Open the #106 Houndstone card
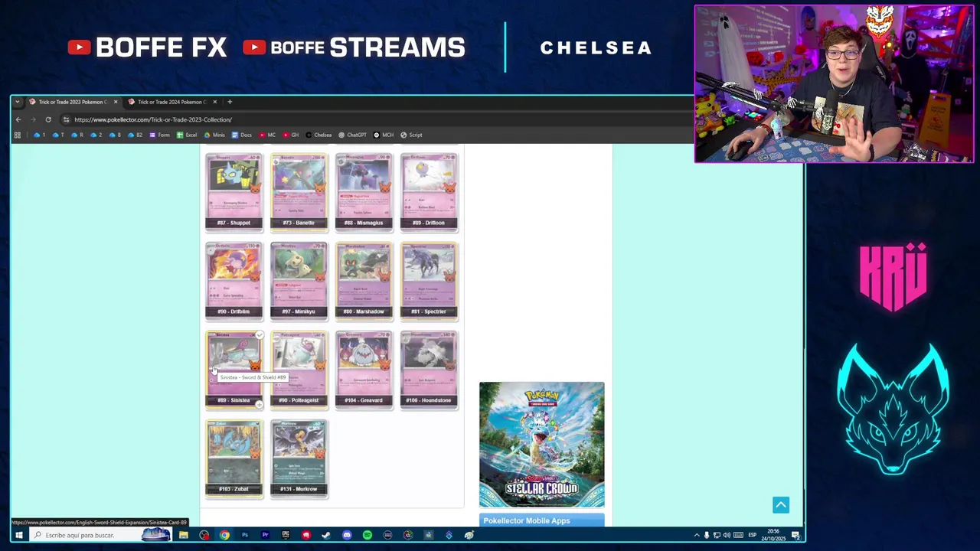Image resolution: width=980 pixels, height=551 pixels. click(x=429, y=369)
